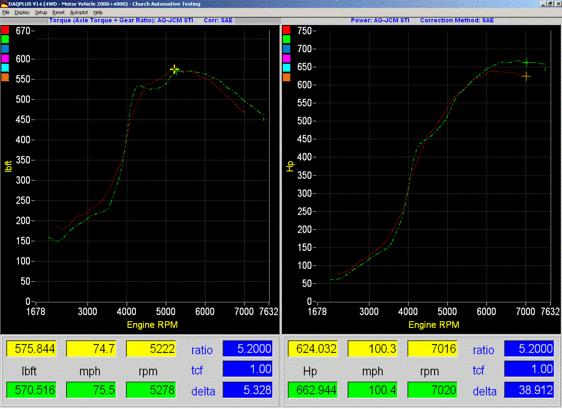Click window control buttons in title bar
Viewport: 562px width, 409px height.
551,4
